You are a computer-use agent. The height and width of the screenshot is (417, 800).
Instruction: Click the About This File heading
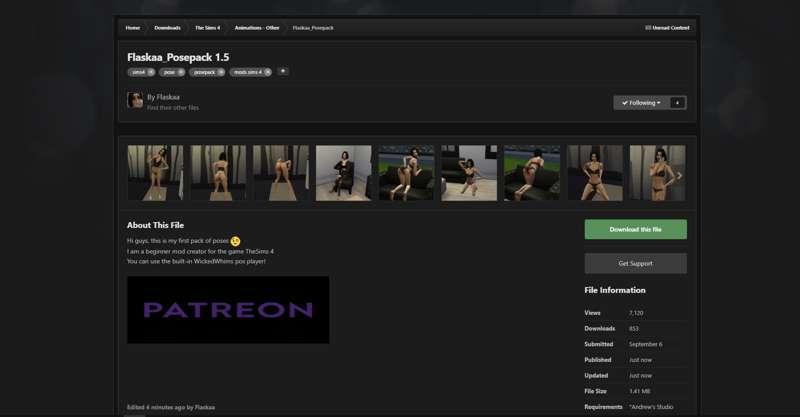pos(156,225)
